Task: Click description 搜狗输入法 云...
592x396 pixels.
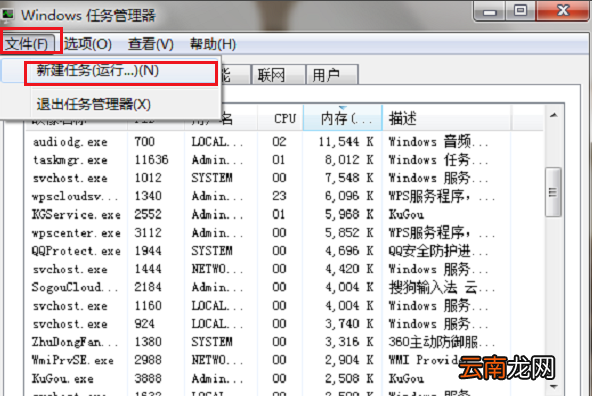Action: [x=442, y=287]
